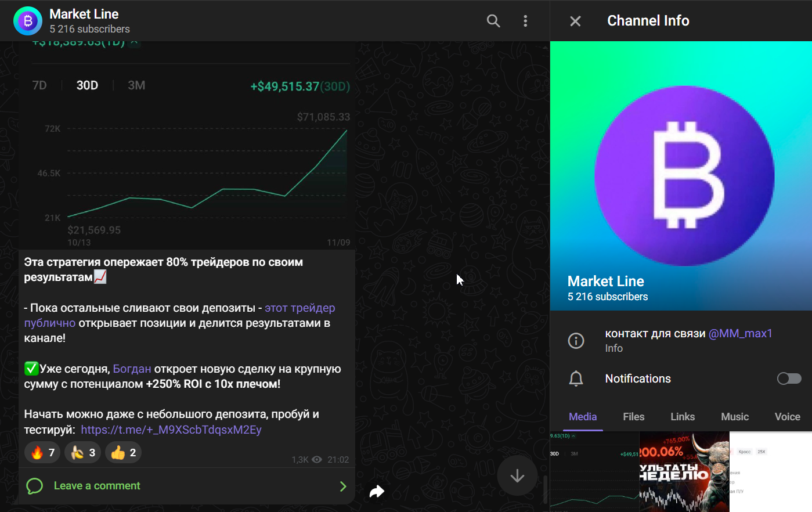Click the info icon beside the contact line

576,341
